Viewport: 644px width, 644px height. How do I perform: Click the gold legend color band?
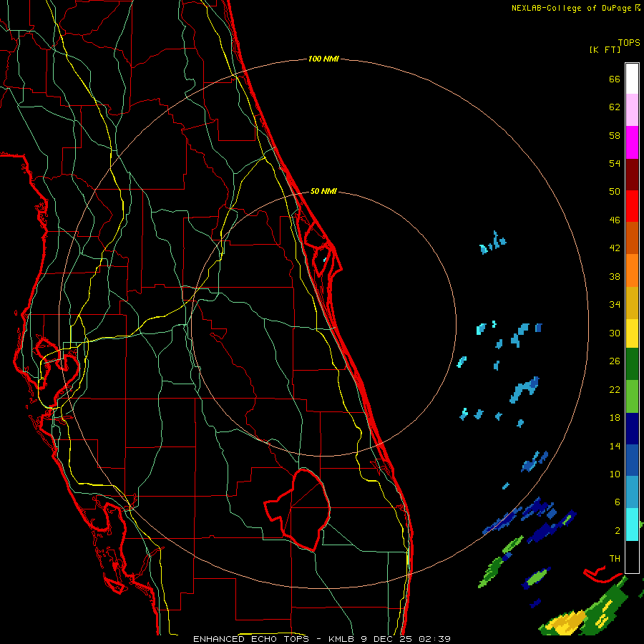[632, 303]
